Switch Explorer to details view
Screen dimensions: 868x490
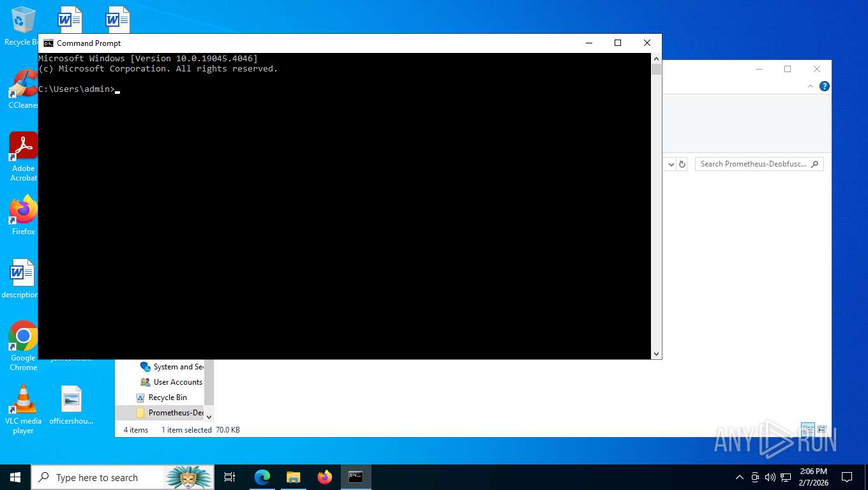(x=808, y=429)
